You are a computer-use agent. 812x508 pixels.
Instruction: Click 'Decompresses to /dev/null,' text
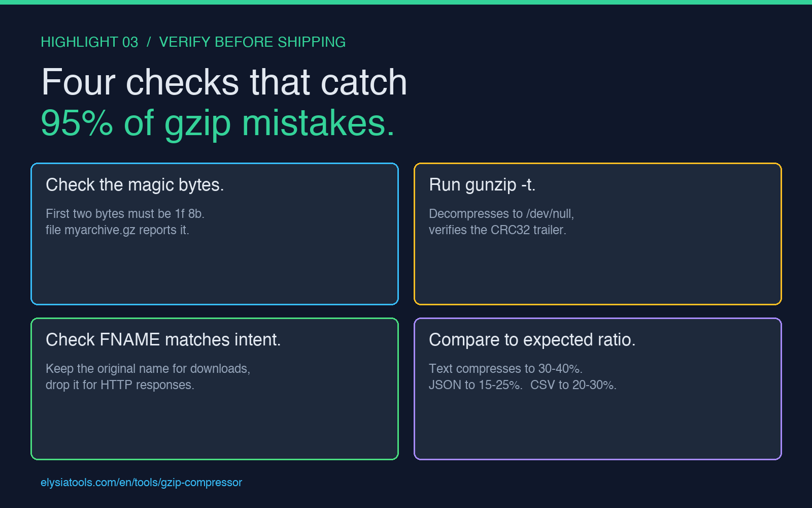point(501,214)
